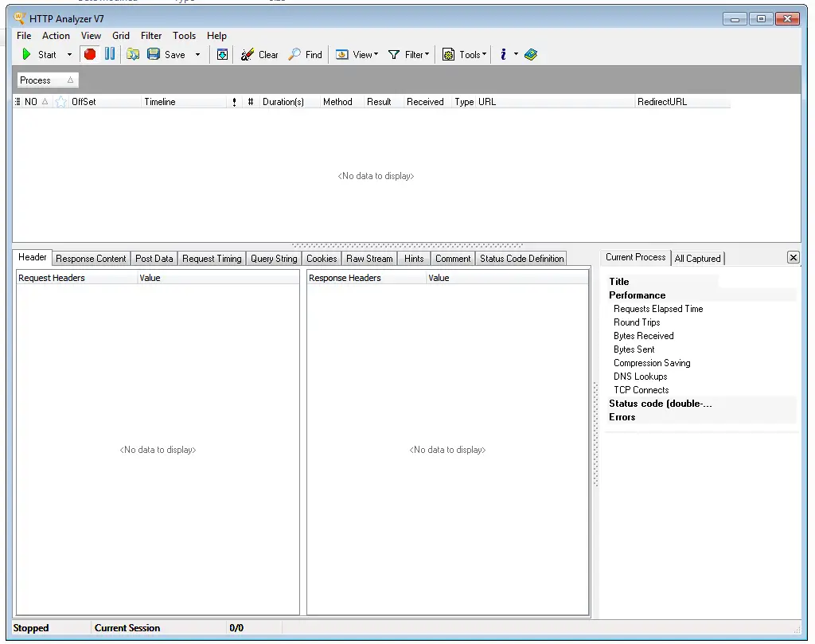Click the red Record icon
Screen dimensions: 815x644
[x=90, y=54]
